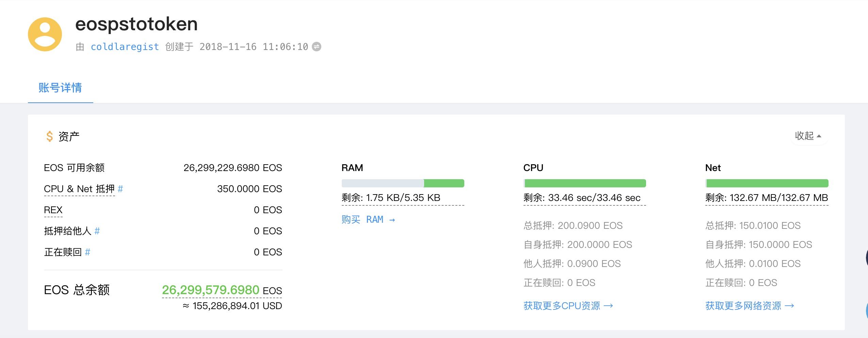Click the REX label in assets
The width and height of the screenshot is (868, 338).
click(x=53, y=210)
